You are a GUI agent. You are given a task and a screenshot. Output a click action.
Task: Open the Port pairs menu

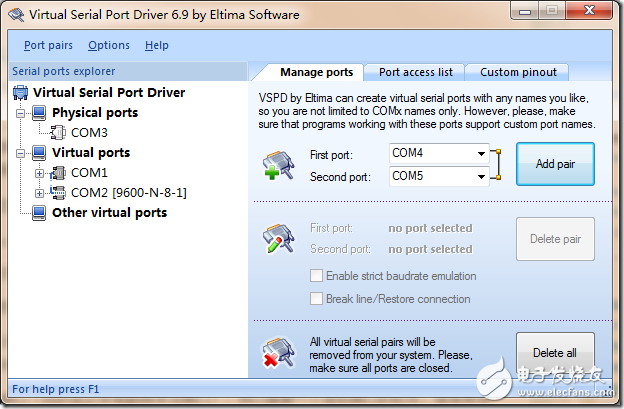pos(48,45)
